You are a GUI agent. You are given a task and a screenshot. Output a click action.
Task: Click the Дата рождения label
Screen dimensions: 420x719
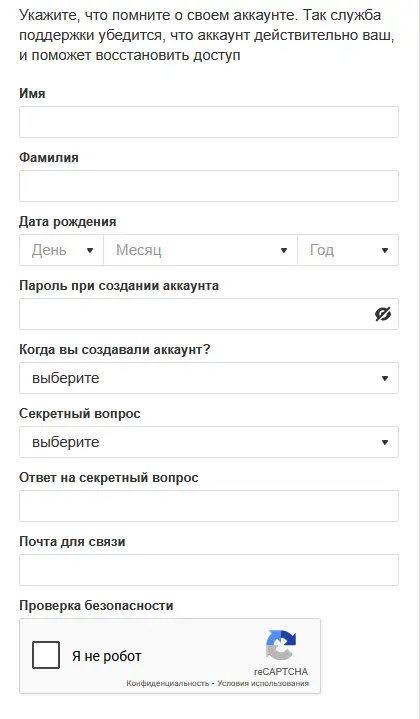(67, 221)
